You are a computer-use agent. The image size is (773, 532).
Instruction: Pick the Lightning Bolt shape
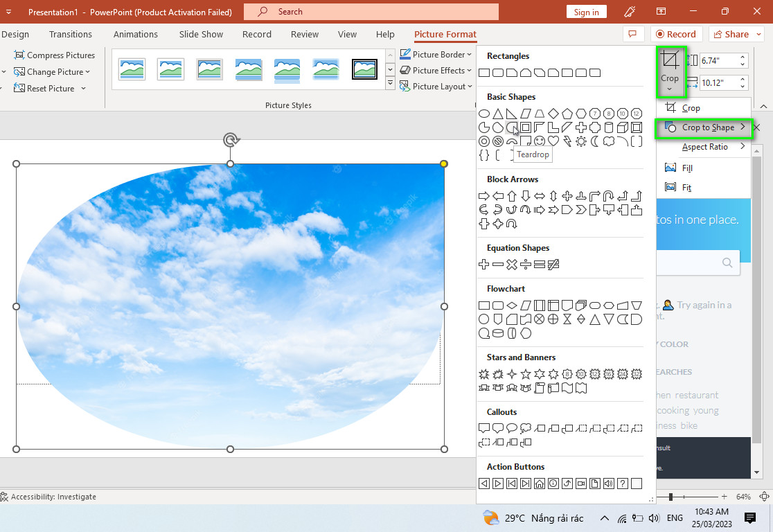click(567, 141)
